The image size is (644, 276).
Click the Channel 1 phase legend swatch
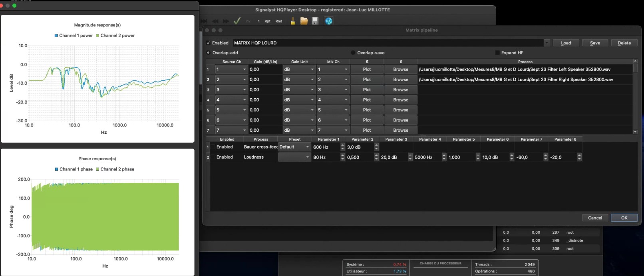pos(56,169)
